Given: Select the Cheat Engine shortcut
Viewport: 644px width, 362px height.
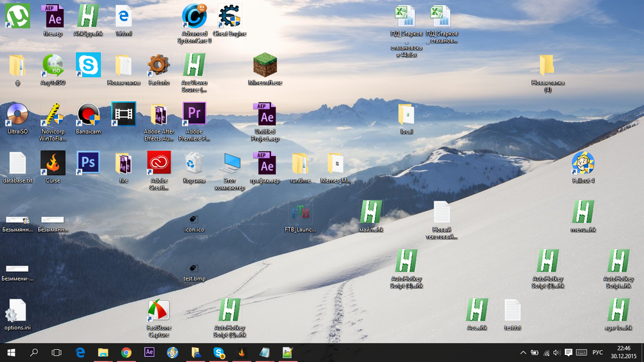Looking at the screenshot, I should click(x=230, y=16).
